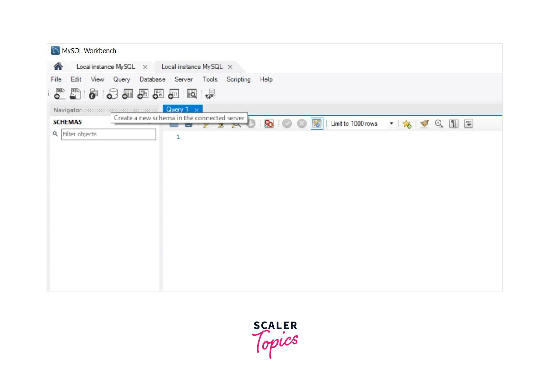This screenshot has height=392, width=550.
Task: Open the Database menu
Action: pyautogui.click(x=152, y=79)
